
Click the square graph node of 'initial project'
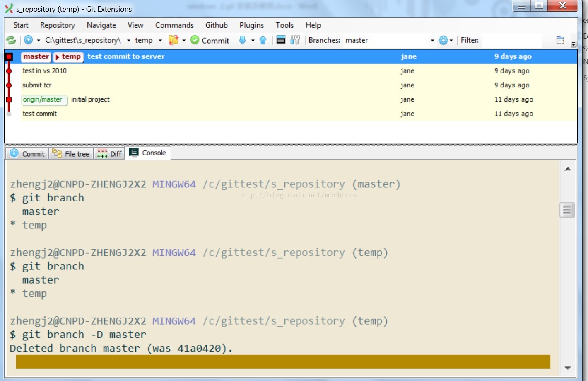pos(9,99)
